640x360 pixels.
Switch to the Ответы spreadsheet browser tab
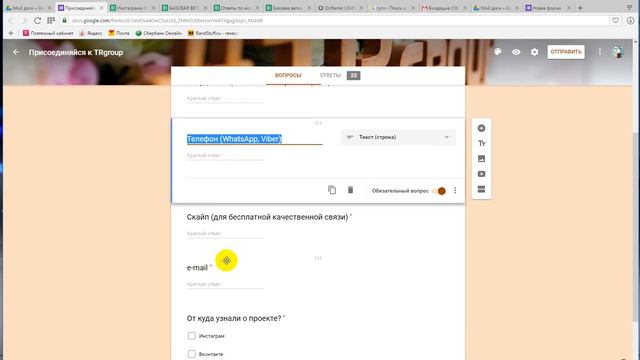[x=237, y=8]
